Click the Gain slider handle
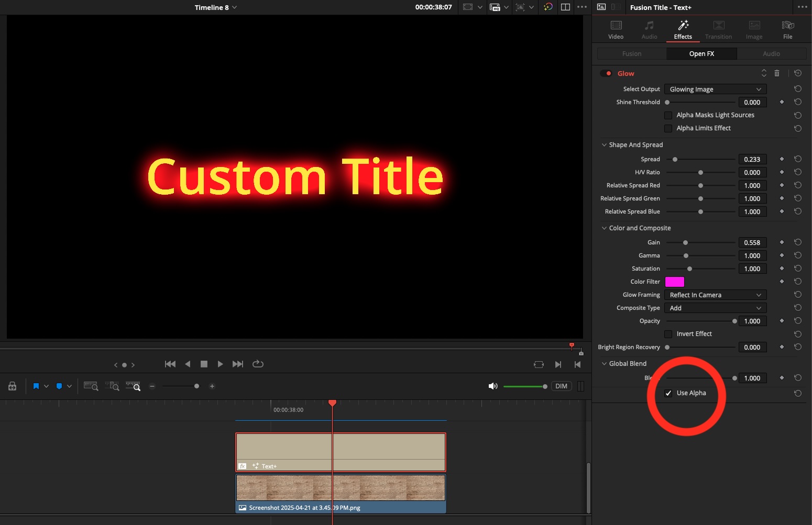 (x=685, y=242)
